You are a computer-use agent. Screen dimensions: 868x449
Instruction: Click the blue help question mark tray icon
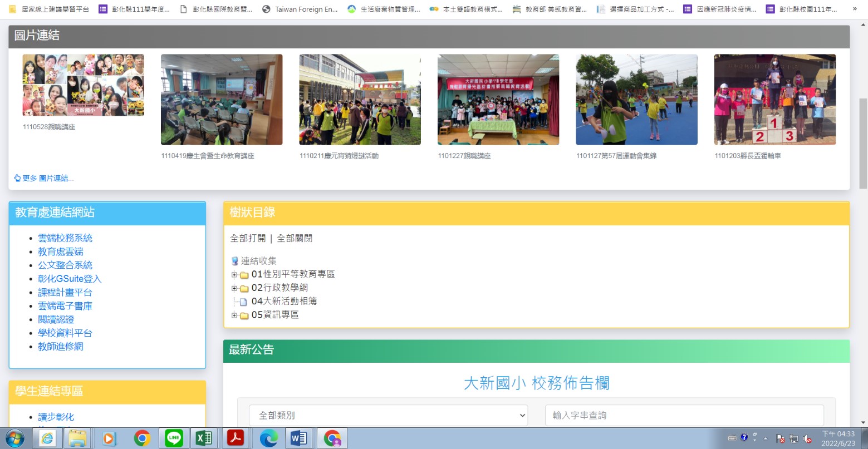744,437
